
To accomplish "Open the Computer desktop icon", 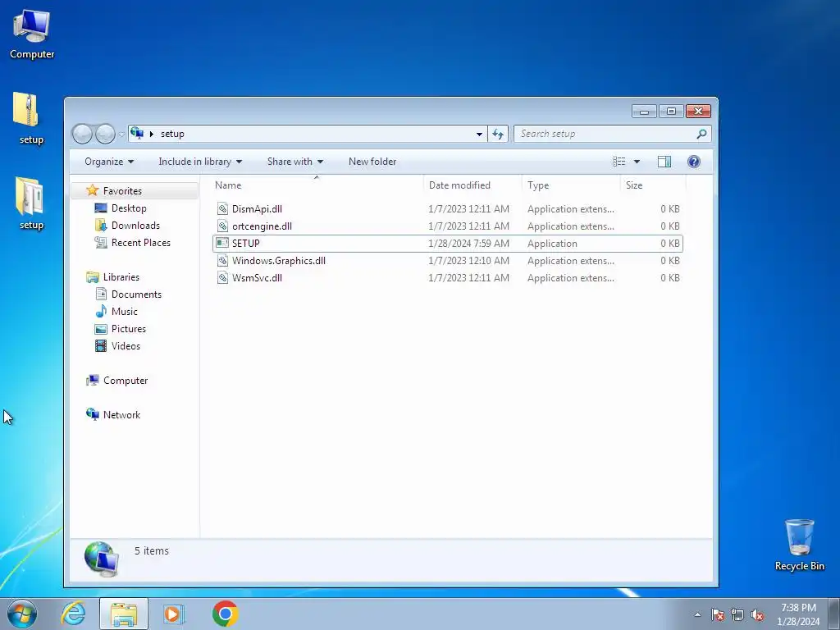I will (x=32, y=34).
